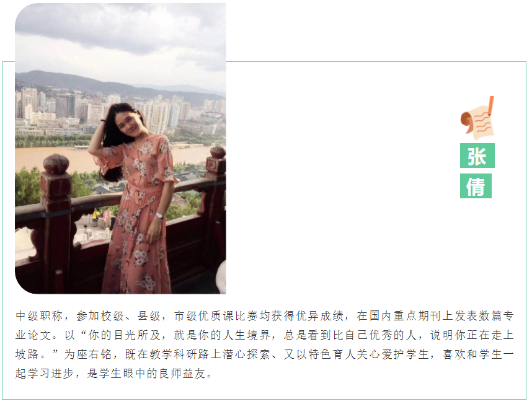Click the phrase 潜心探索 in the paragraph
Viewport: 532px width, 404px height.
click(x=247, y=354)
